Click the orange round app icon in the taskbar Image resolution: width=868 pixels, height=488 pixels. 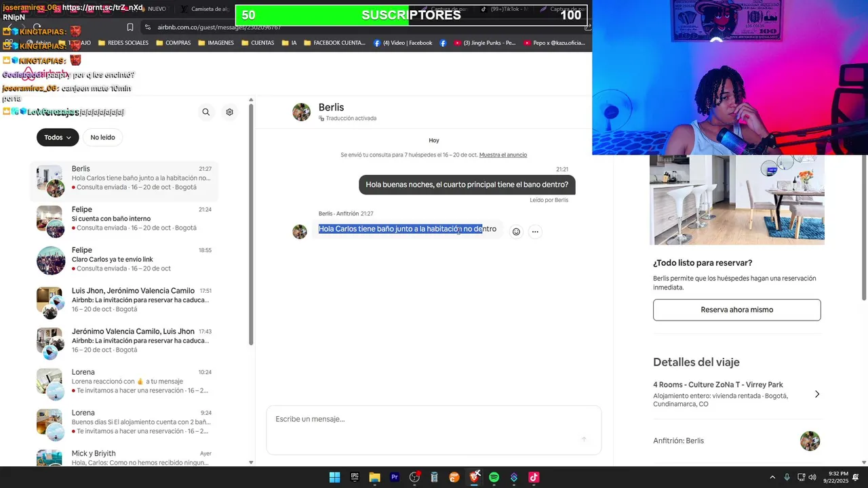(x=454, y=477)
